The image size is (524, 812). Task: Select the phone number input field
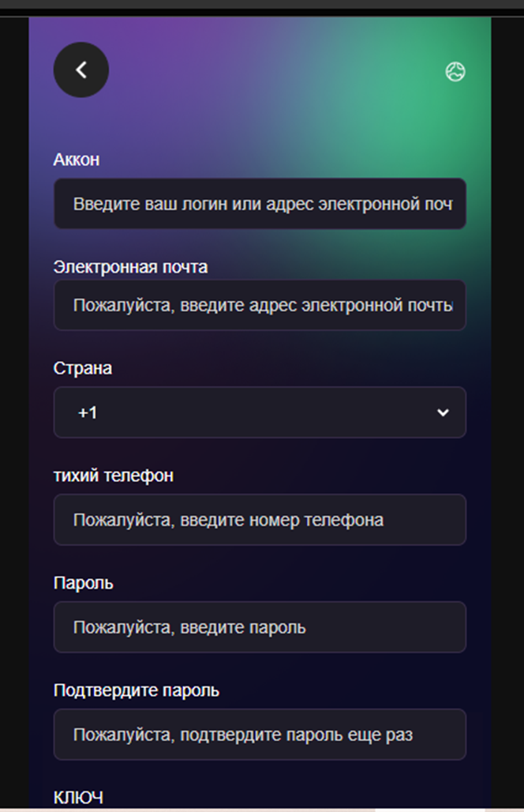(259, 520)
